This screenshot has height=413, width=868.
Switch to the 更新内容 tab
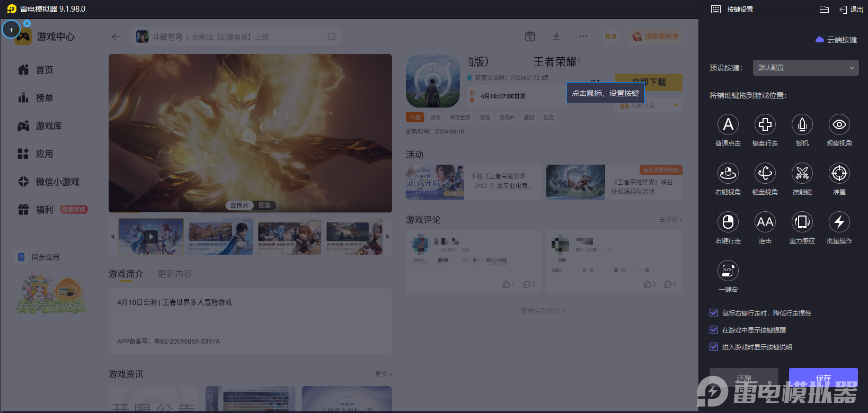click(175, 274)
